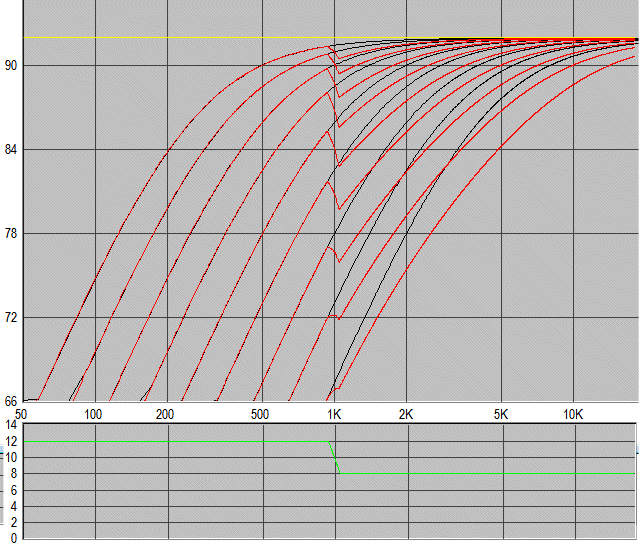Click the 66 dB axis label
This screenshot has height=546, width=639.
click(11, 401)
